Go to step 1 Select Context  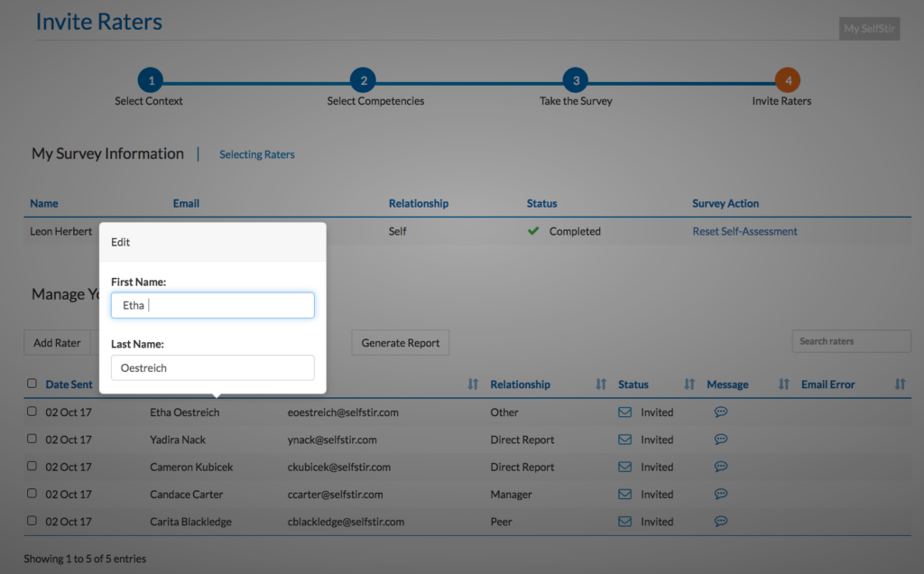pyautogui.click(x=150, y=80)
